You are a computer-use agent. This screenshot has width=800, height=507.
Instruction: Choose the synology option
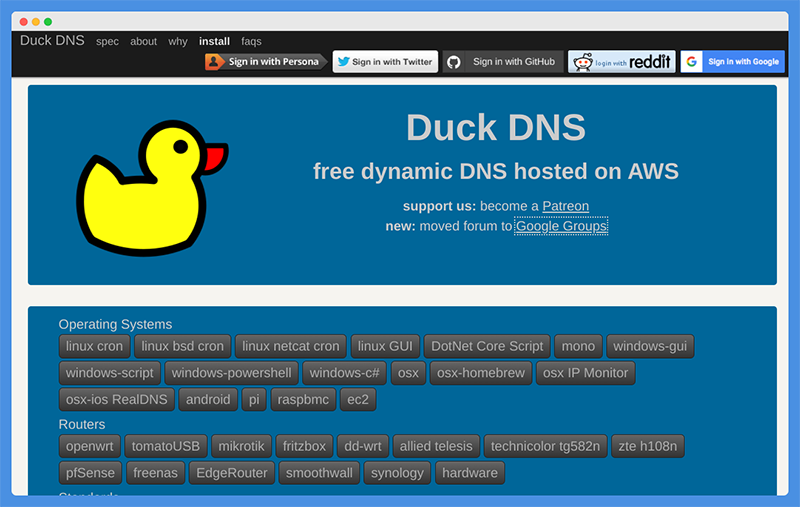click(397, 473)
